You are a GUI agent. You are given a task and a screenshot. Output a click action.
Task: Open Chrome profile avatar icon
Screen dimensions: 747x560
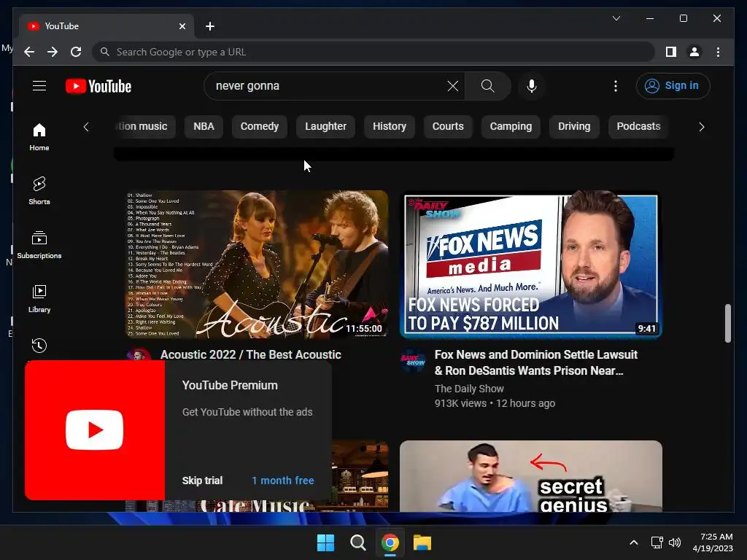[694, 52]
